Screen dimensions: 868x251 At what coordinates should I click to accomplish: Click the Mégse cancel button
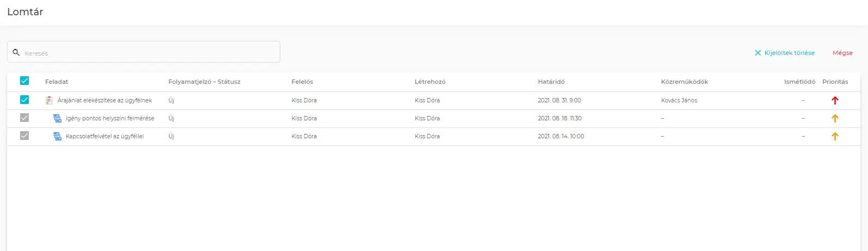842,53
